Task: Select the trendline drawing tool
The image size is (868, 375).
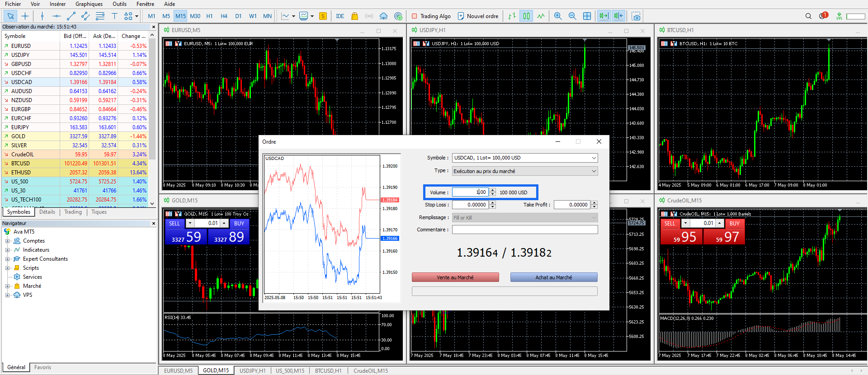Action: [71, 16]
